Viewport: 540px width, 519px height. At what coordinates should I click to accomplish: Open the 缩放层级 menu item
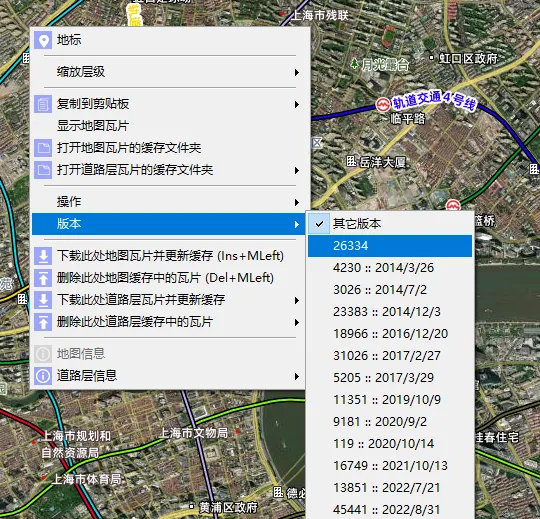[168, 72]
